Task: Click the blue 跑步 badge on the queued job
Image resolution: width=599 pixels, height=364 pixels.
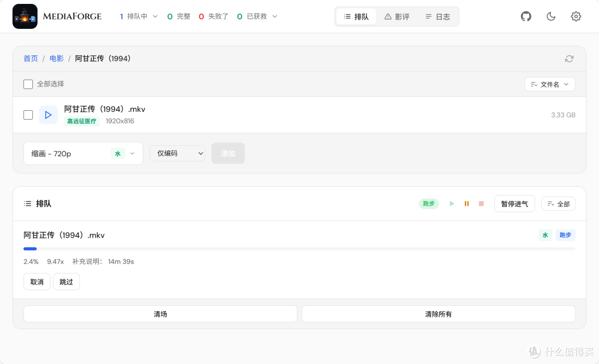Action: pyautogui.click(x=565, y=235)
